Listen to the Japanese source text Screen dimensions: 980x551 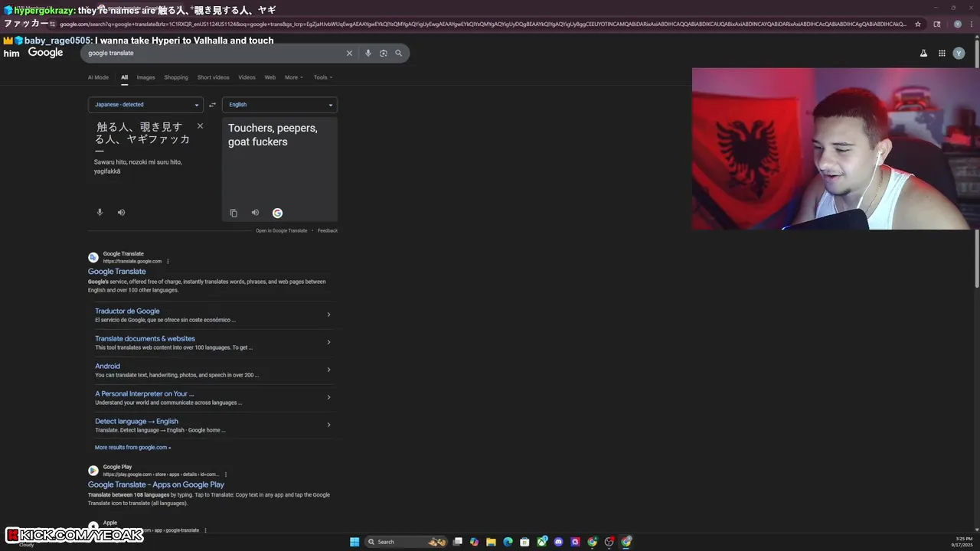tap(121, 212)
